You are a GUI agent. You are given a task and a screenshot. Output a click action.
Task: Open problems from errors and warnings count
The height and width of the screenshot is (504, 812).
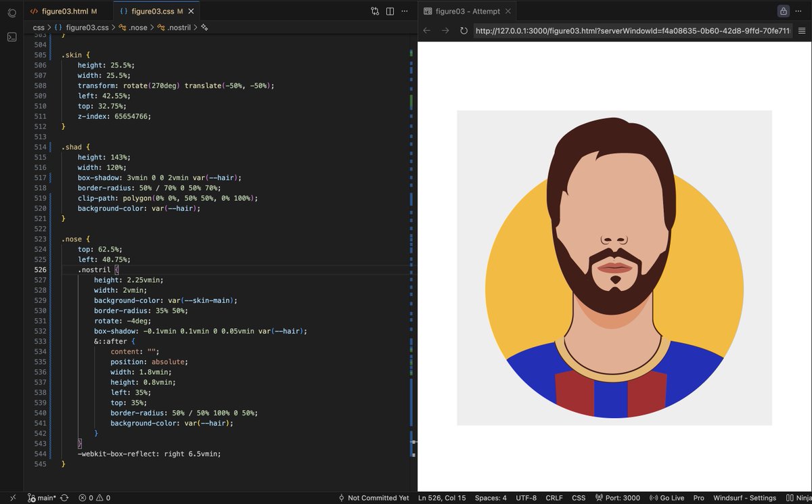point(94,498)
